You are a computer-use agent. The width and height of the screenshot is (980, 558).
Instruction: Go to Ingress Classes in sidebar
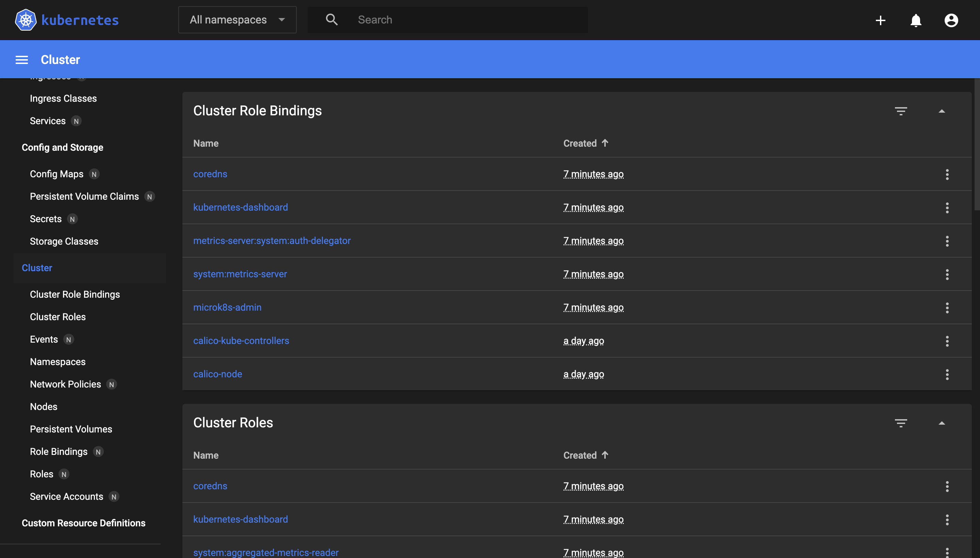click(63, 98)
